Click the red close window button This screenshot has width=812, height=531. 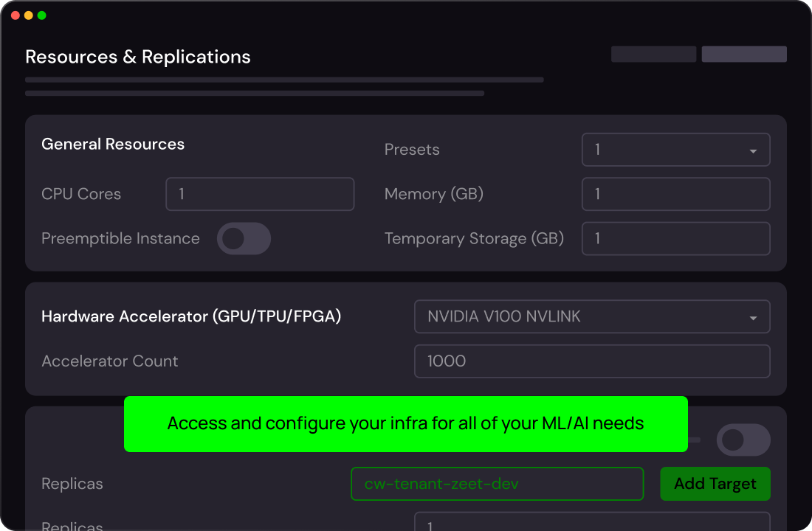pos(16,15)
